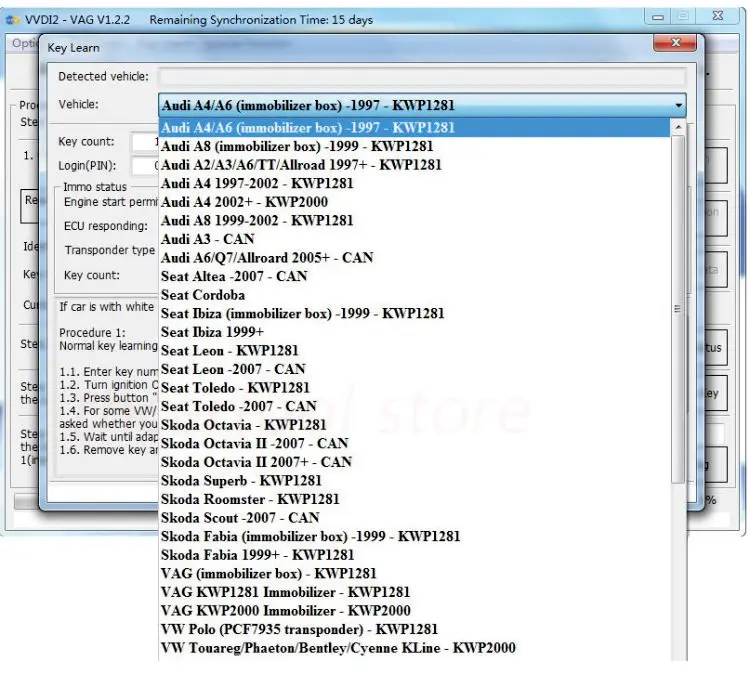The image size is (750, 674).
Task: Click the Detected vehicle field
Action: click(422, 77)
